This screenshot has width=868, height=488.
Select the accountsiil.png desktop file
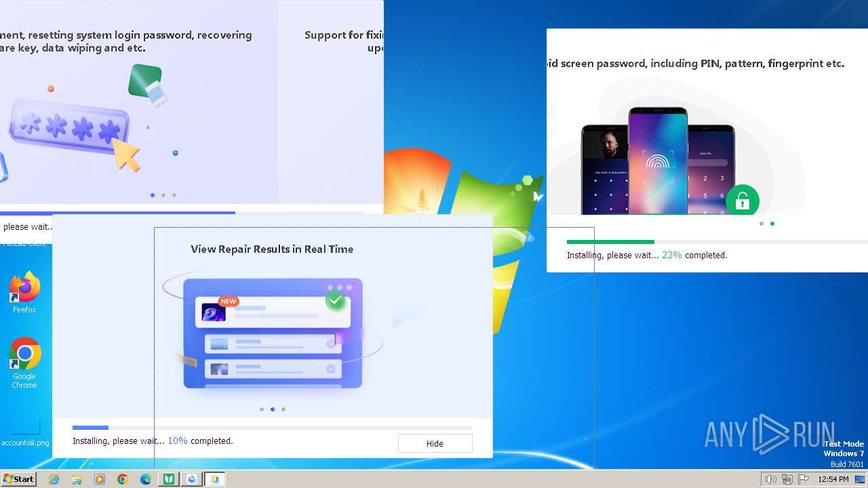coord(25,434)
